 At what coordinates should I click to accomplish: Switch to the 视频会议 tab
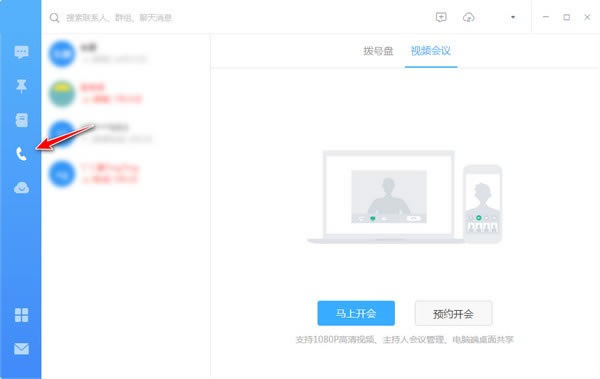[x=430, y=51]
